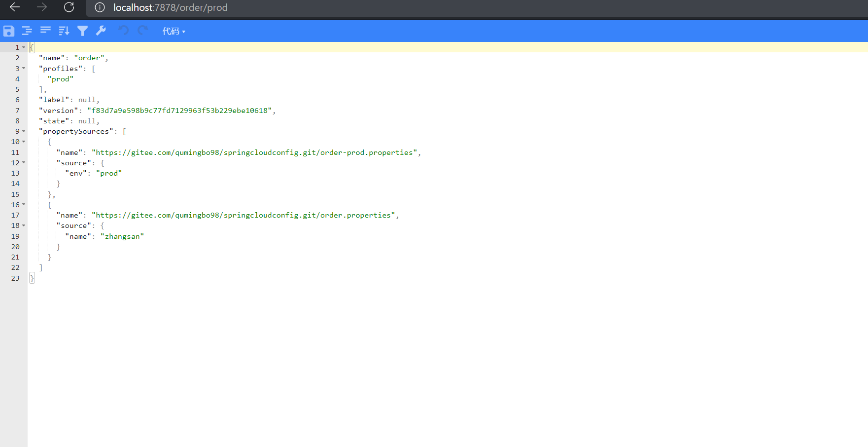Click the "zhangsan" value
The image size is (868, 447).
click(x=122, y=236)
